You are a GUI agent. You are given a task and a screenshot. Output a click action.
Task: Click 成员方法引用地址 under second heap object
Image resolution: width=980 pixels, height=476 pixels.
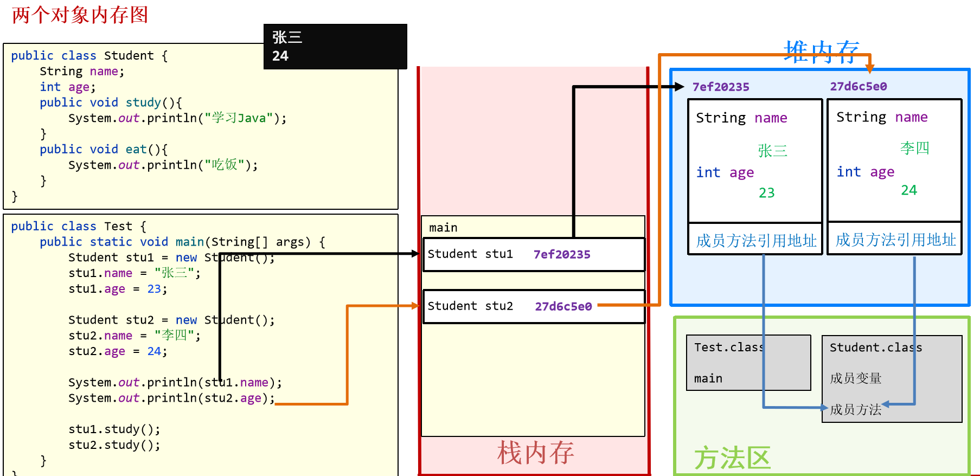pyautogui.click(x=896, y=240)
